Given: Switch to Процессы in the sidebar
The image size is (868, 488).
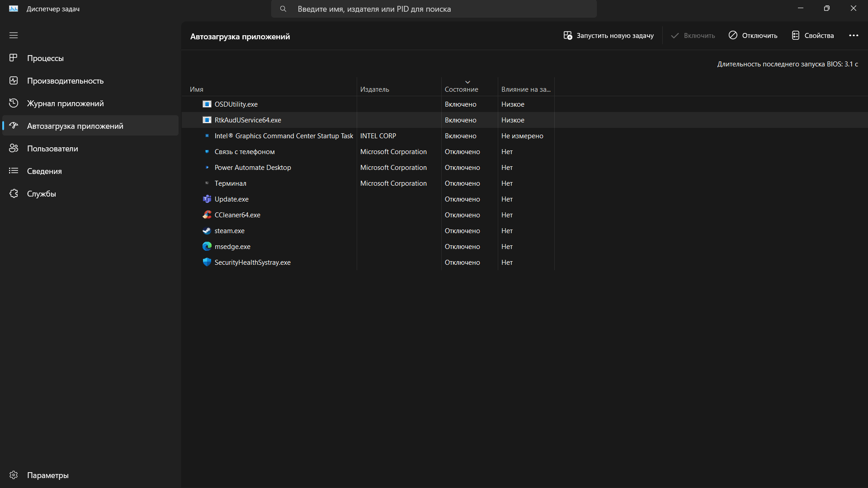Looking at the screenshot, I should tap(90, 58).
